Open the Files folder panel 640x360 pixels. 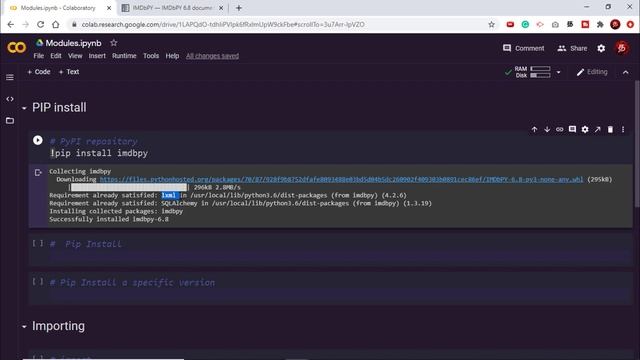click(10, 121)
